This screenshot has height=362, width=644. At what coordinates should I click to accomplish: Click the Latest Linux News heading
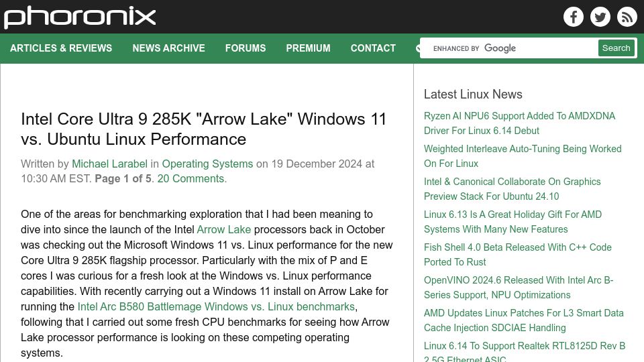473,95
